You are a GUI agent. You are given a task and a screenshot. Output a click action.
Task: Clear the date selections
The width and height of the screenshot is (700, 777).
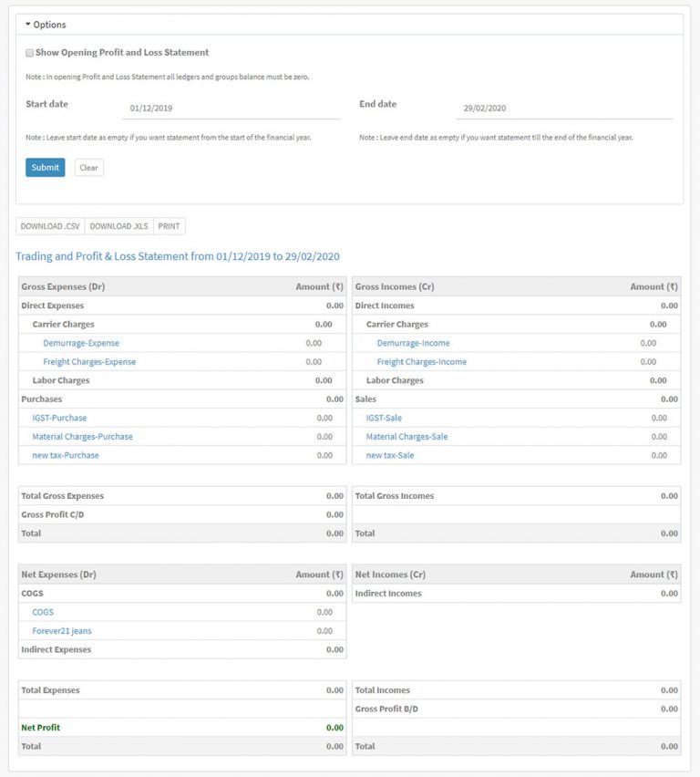tap(88, 167)
